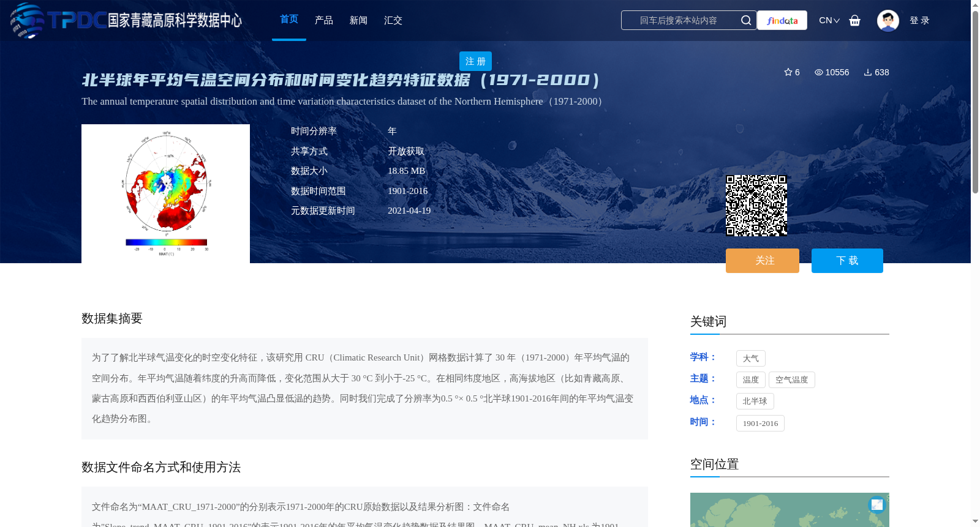Open the 产品 navigation menu
The height and width of the screenshot is (527, 980).
(324, 20)
